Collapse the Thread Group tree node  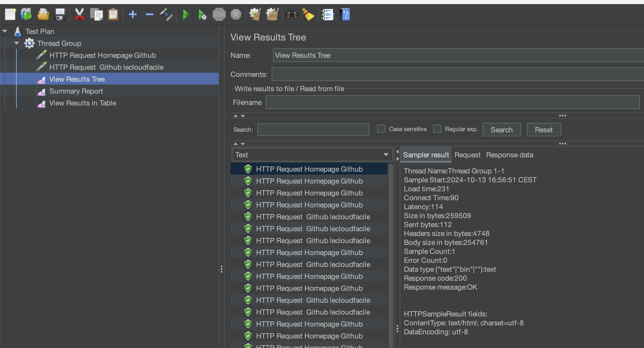17,43
